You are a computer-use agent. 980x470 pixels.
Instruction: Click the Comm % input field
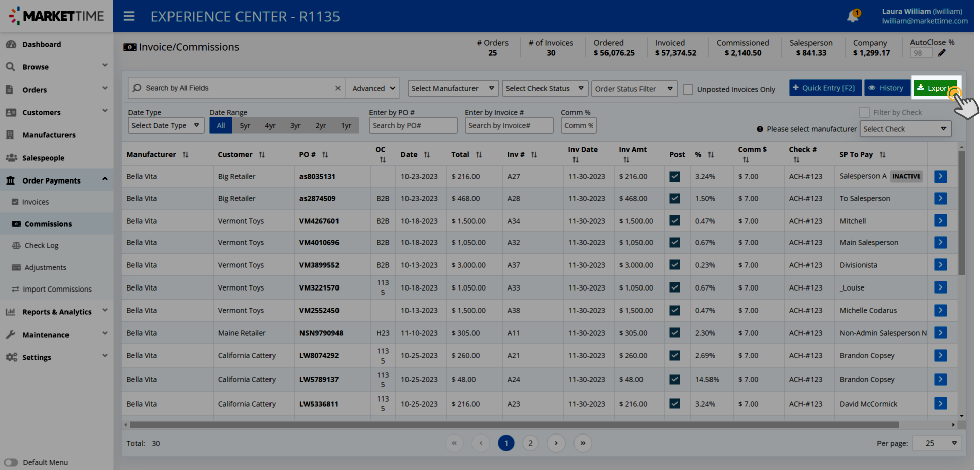579,125
